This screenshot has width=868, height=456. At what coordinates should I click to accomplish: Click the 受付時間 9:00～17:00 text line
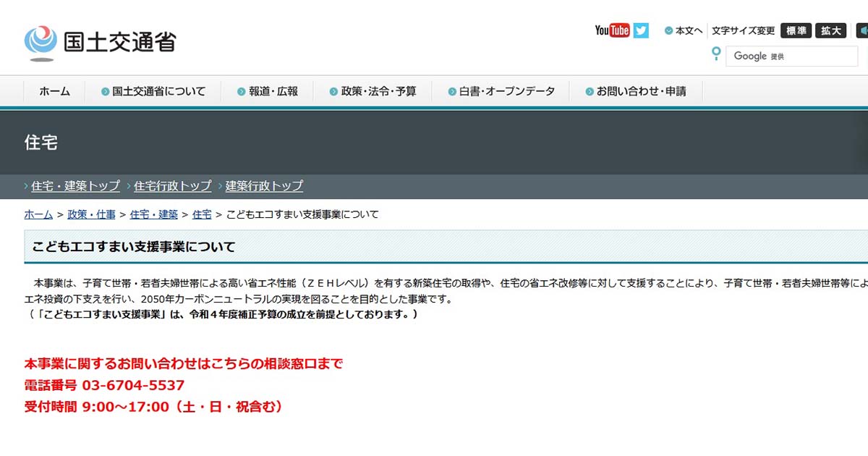coord(153,407)
